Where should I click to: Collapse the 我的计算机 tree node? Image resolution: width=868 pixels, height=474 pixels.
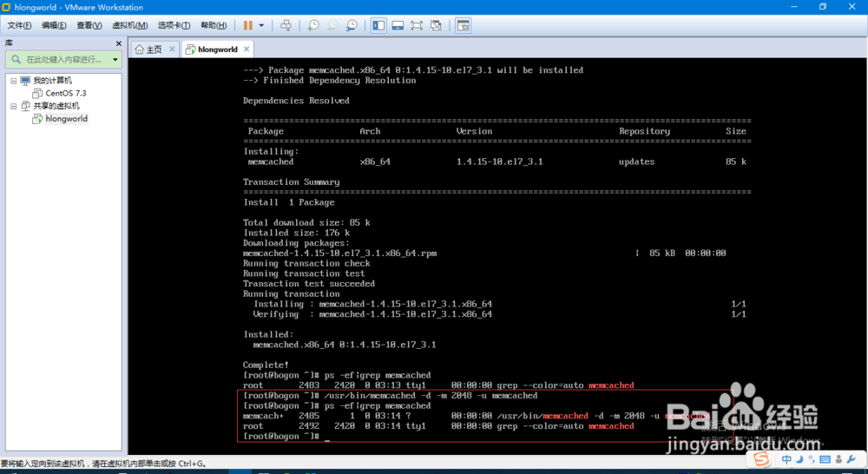coord(13,81)
